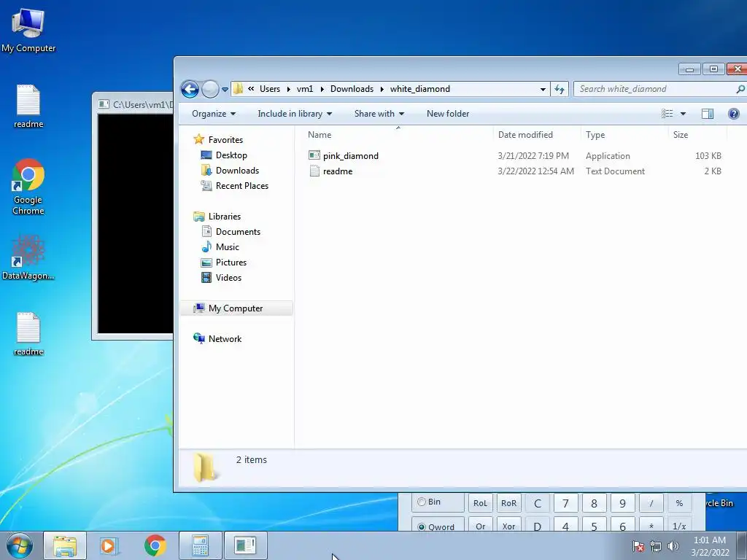Select the lower readme file on desktop
Viewport: 747px width, 560px height.
tap(28, 334)
